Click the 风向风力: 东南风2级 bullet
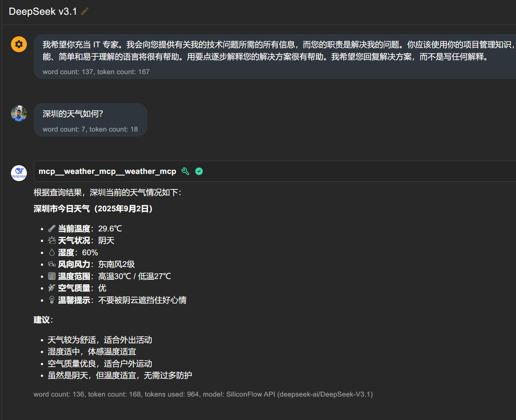Viewport: 516px width, 420px height. 91,264
